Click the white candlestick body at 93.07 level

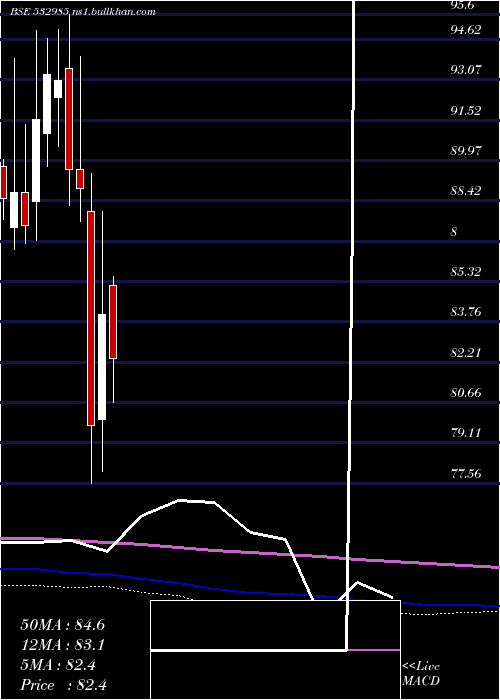click(47, 104)
